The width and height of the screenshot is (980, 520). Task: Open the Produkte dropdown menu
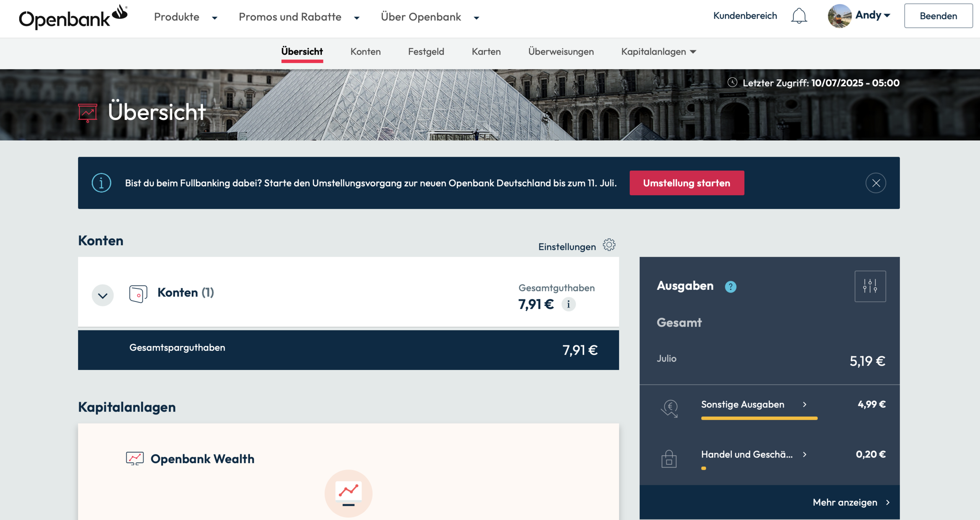click(185, 17)
